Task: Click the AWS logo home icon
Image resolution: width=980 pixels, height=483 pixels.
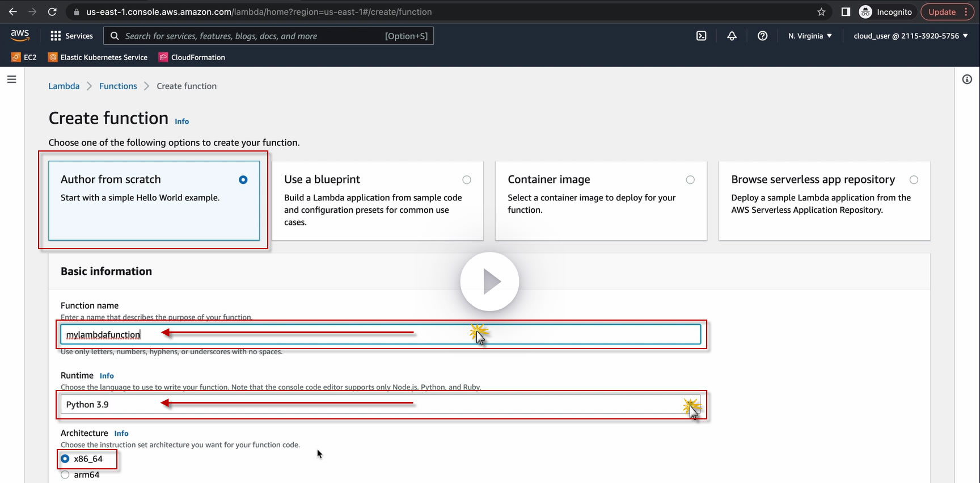Action: pyautogui.click(x=20, y=35)
